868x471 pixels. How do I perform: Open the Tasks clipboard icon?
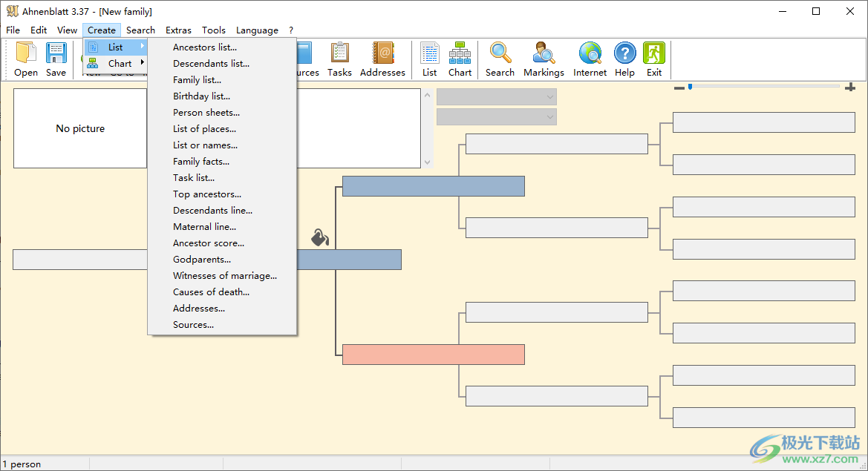point(339,59)
